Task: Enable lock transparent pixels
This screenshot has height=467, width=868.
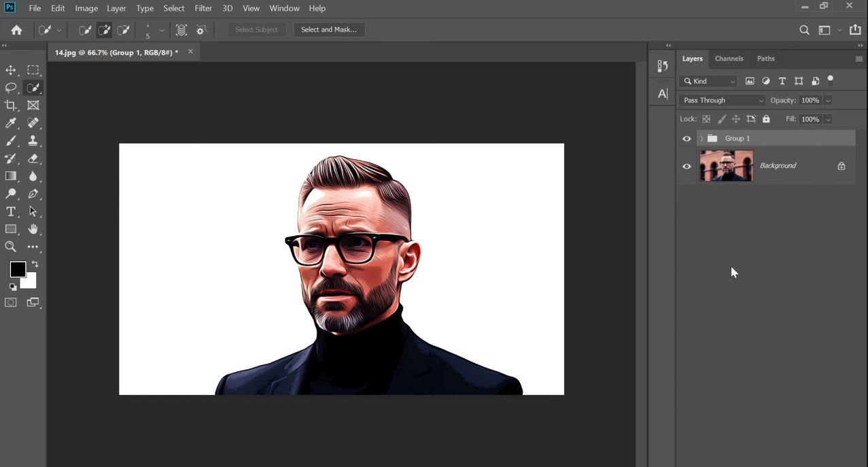Action: pyautogui.click(x=706, y=119)
